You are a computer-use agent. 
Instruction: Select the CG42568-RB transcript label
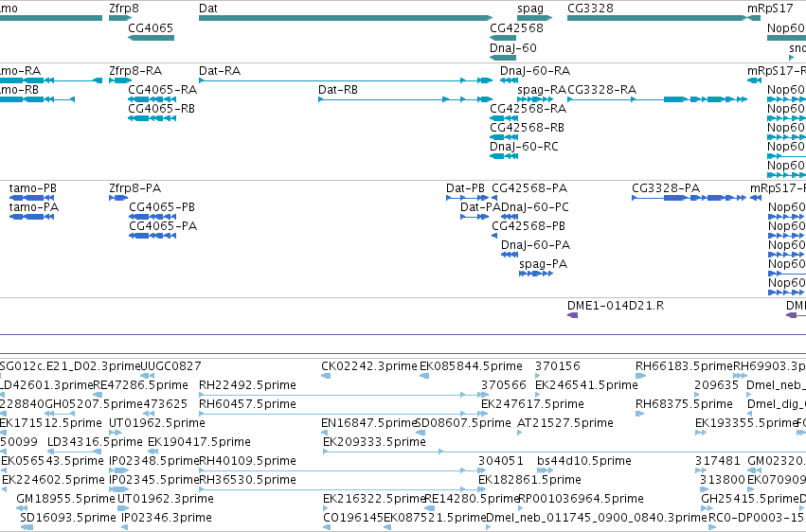[527, 128]
